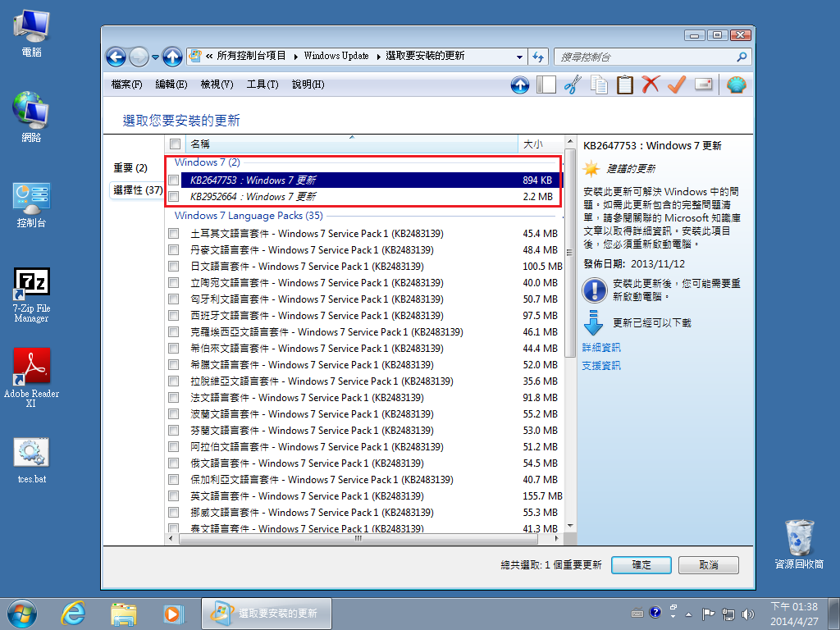Screen dimensions: 840x630
Task: Launch Windows Media Player from taskbar
Action: (174, 614)
